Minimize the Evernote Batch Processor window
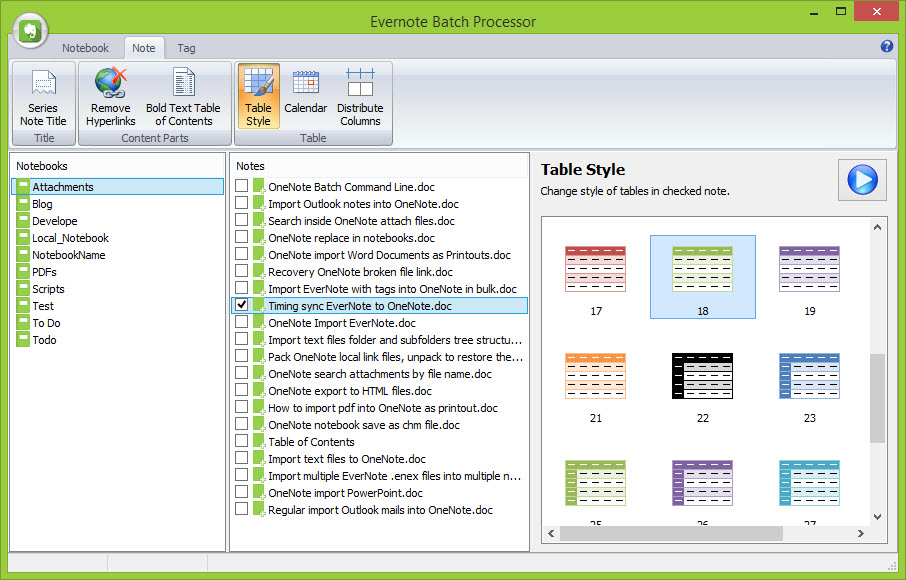Viewport: 906px width, 580px height. point(814,12)
